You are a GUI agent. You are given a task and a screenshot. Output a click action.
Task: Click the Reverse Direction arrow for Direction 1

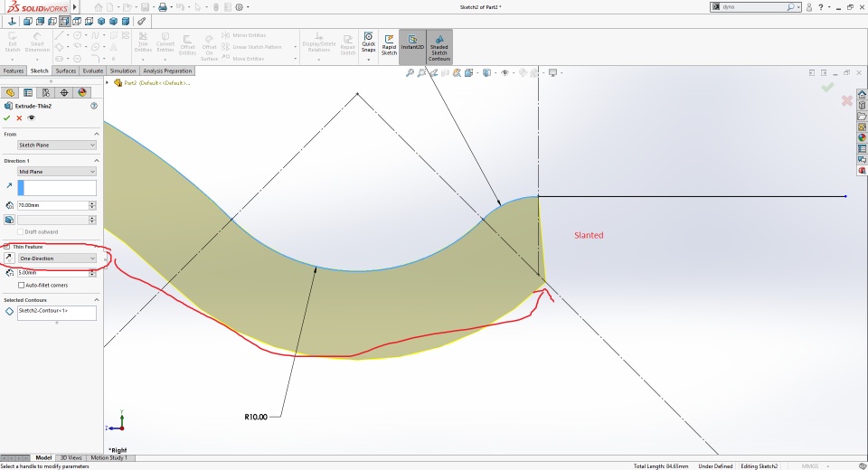(x=9, y=186)
